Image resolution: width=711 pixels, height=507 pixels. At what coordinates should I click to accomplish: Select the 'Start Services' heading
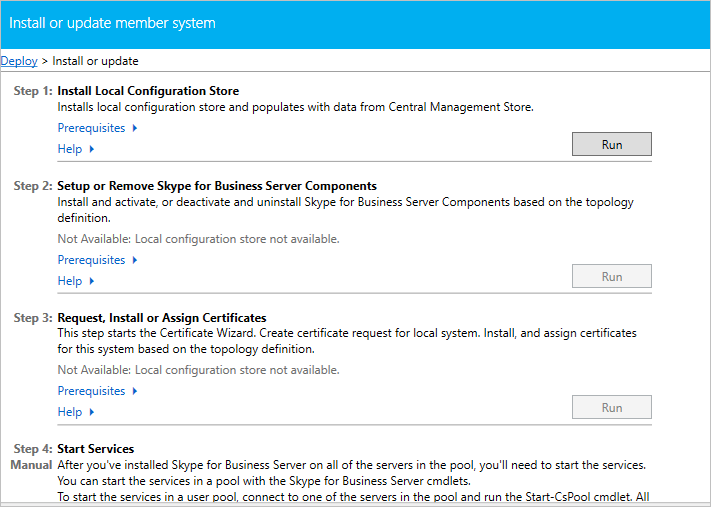pos(96,449)
